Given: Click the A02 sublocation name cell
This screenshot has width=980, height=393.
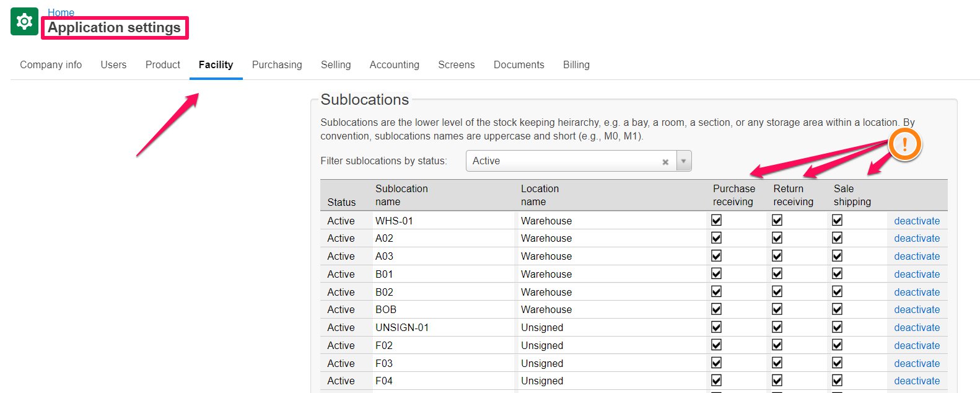Looking at the screenshot, I should [x=442, y=238].
